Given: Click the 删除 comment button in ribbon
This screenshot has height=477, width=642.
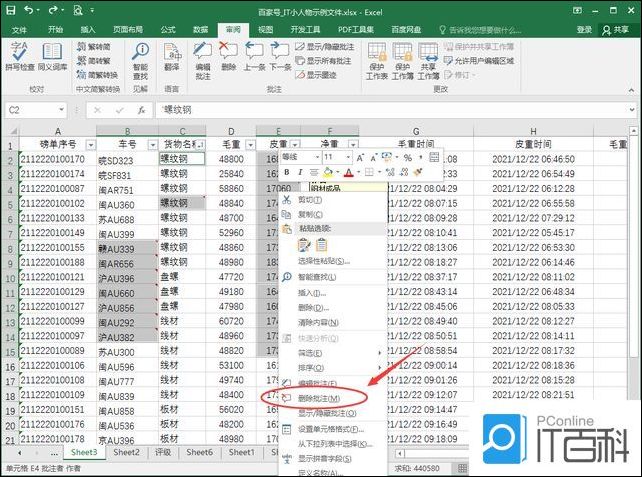Looking at the screenshot, I should 228,57.
